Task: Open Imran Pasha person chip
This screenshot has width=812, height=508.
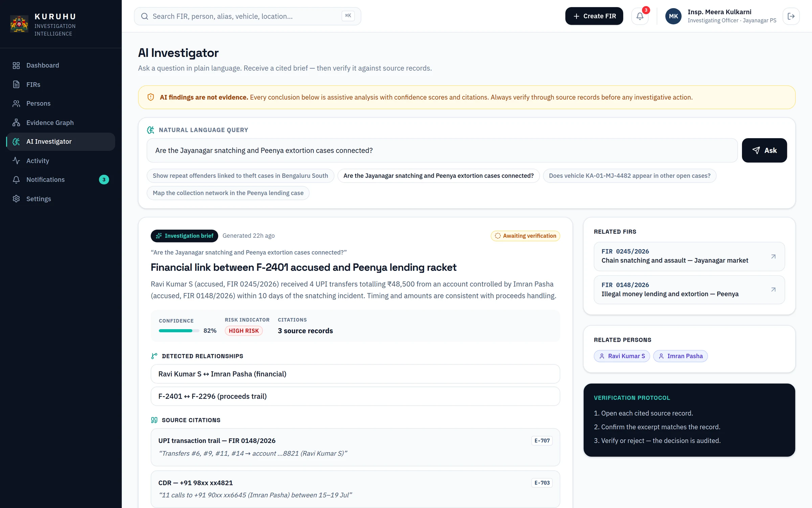Action: (680, 356)
